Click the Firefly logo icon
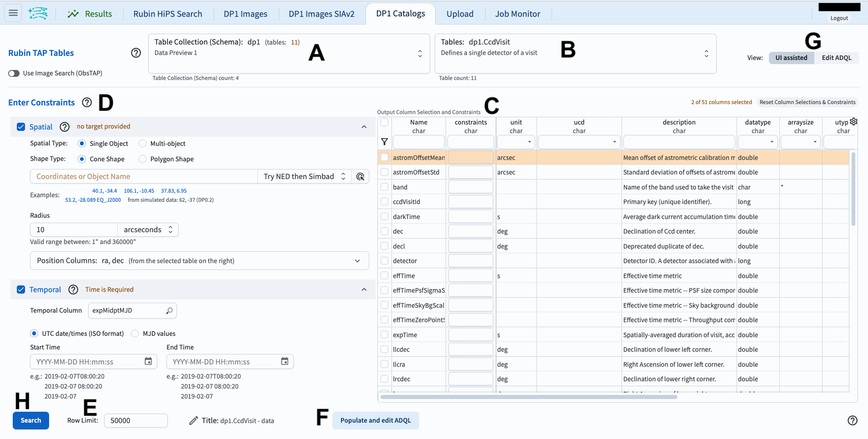The image size is (868, 439). (x=38, y=13)
